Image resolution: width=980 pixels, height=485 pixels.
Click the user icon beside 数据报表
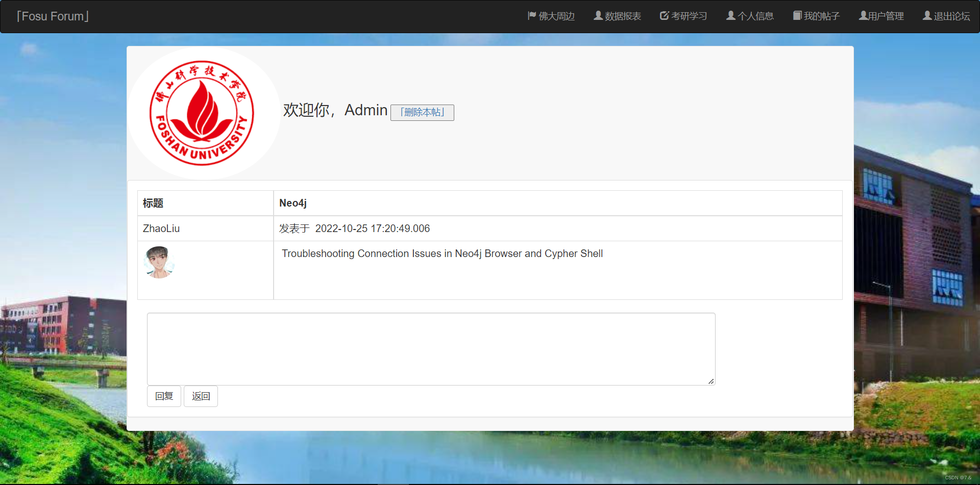click(x=598, y=16)
